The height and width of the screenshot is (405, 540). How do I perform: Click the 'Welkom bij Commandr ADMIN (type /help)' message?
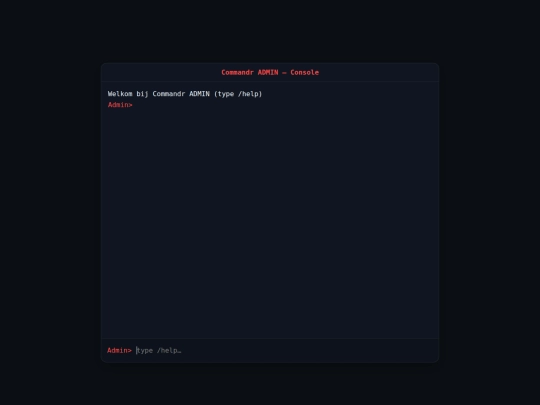tap(185, 94)
